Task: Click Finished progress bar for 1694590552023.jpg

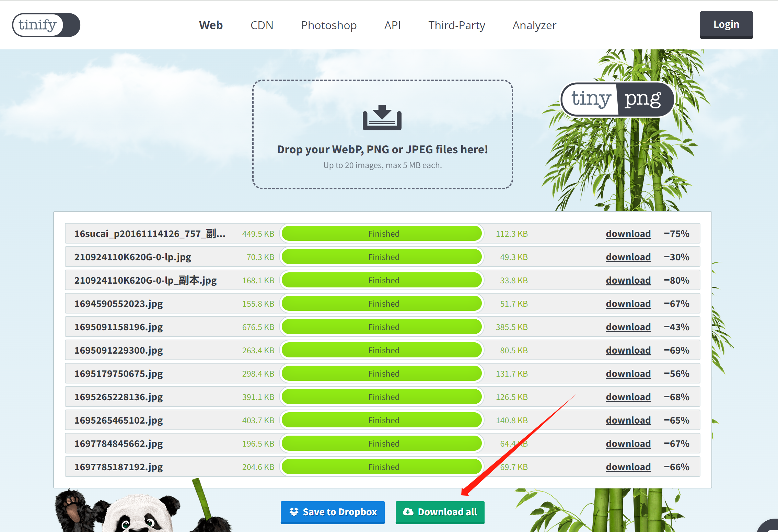Action: (x=382, y=304)
